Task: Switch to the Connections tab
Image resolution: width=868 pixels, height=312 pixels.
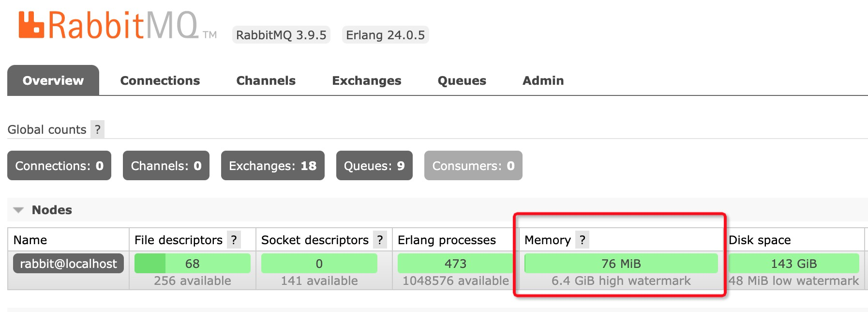Action: [160, 80]
